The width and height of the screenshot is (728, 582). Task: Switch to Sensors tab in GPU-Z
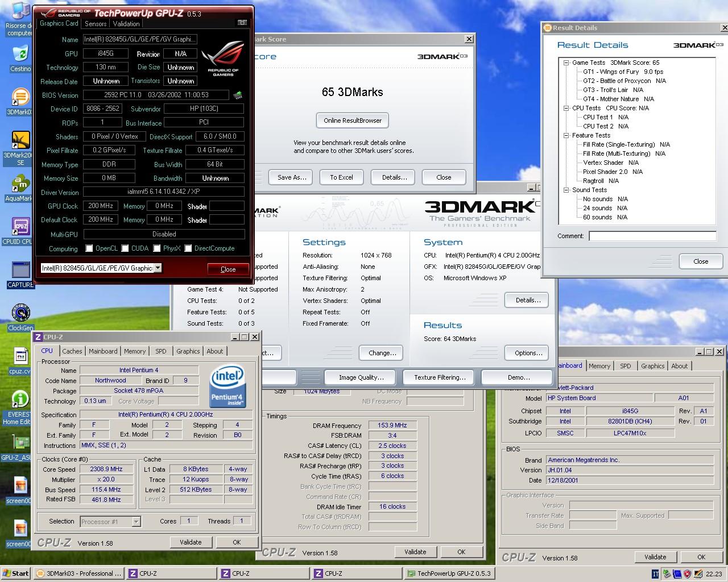tap(96, 24)
